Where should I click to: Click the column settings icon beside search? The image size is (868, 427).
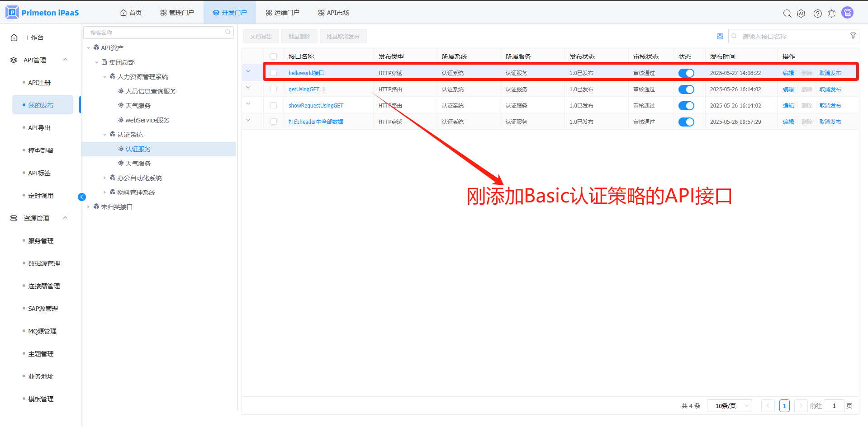coord(720,36)
